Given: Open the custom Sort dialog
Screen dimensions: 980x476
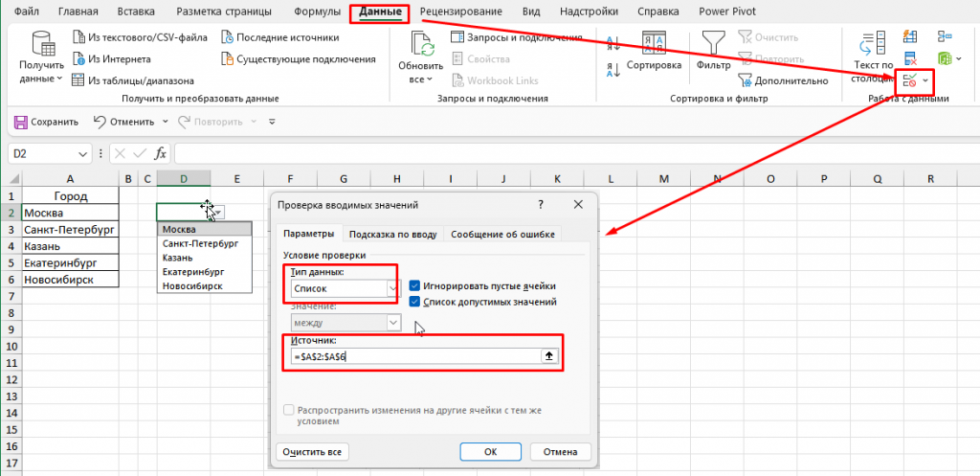Looking at the screenshot, I should click(654, 52).
